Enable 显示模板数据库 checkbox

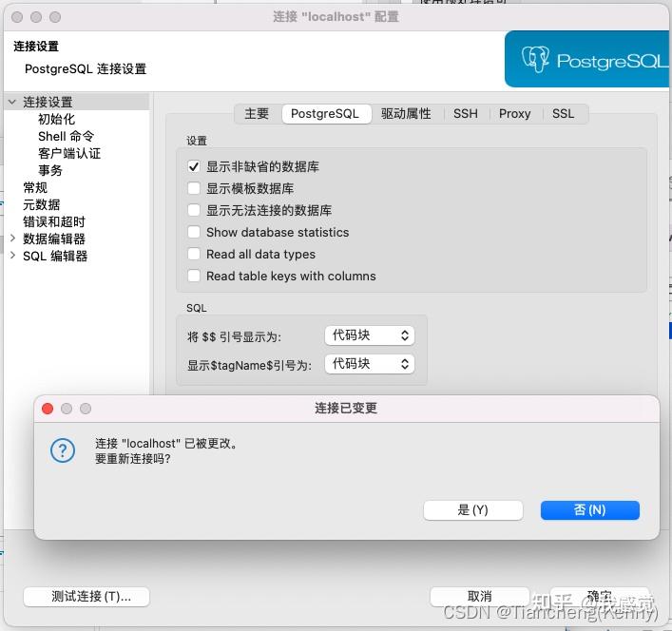[x=194, y=188]
